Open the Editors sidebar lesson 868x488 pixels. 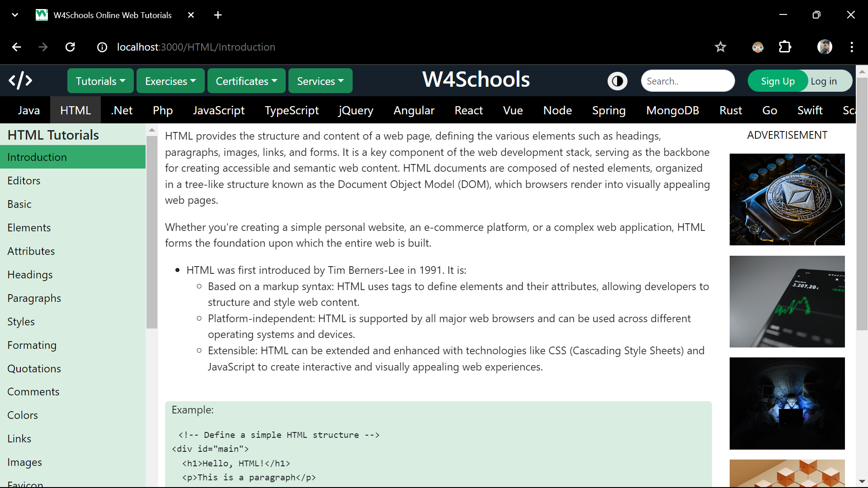pos(73,180)
